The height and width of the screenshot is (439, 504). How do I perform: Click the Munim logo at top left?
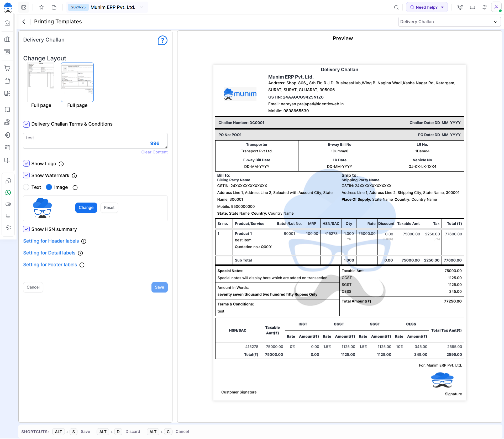8,7
